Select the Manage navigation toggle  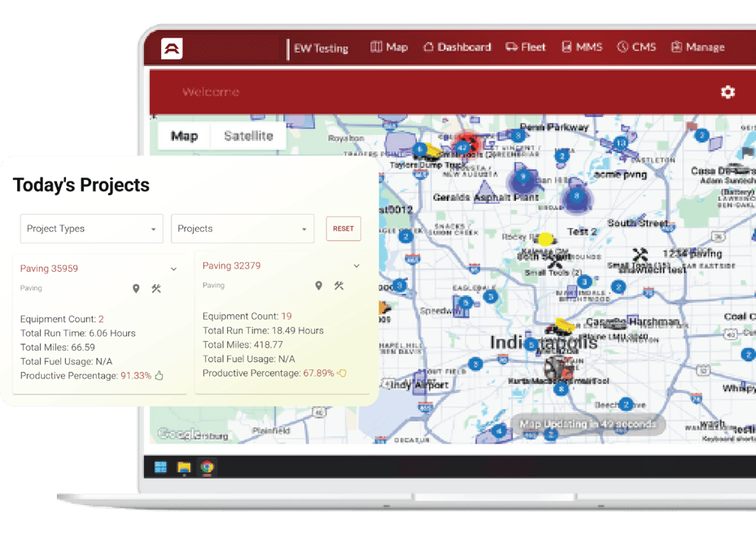click(x=698, y=47)
